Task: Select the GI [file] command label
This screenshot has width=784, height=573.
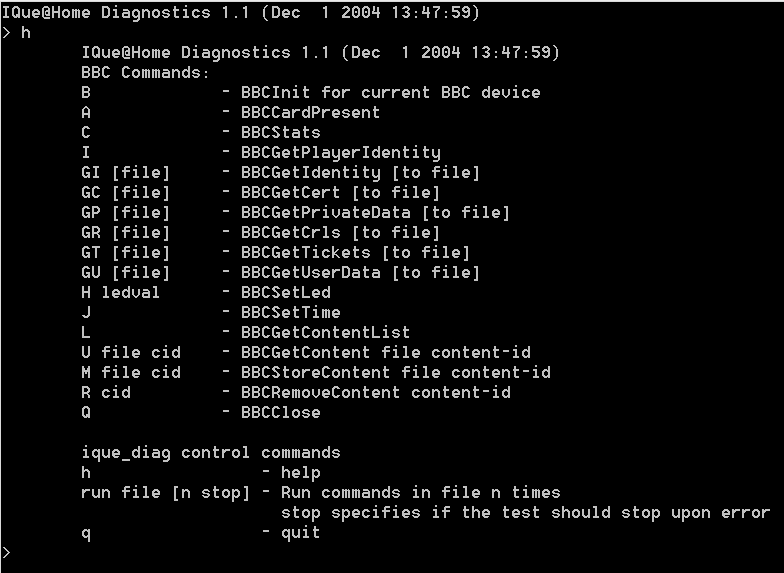Action: point(126,172)
